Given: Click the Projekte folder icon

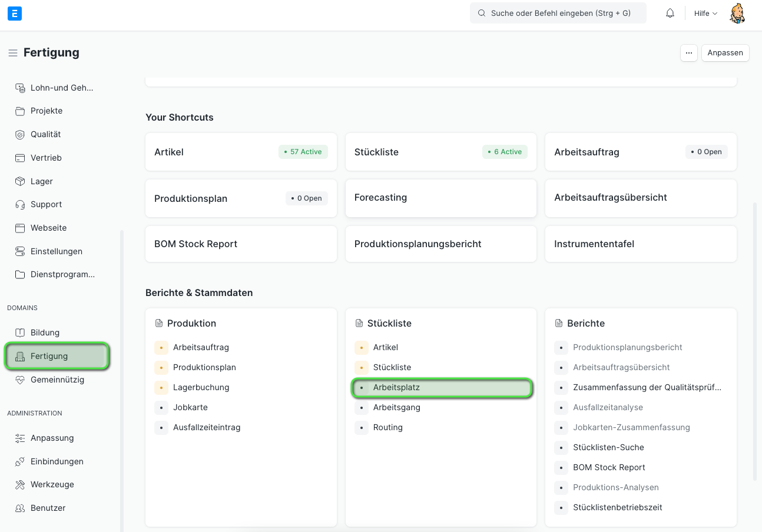Looking at the screenshot, I should click(x=20, y=111).
